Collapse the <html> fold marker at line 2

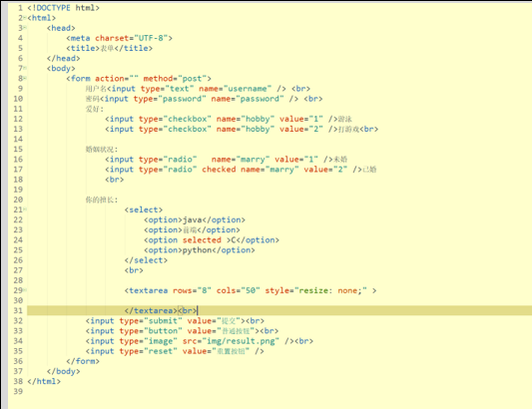[25, 17]
